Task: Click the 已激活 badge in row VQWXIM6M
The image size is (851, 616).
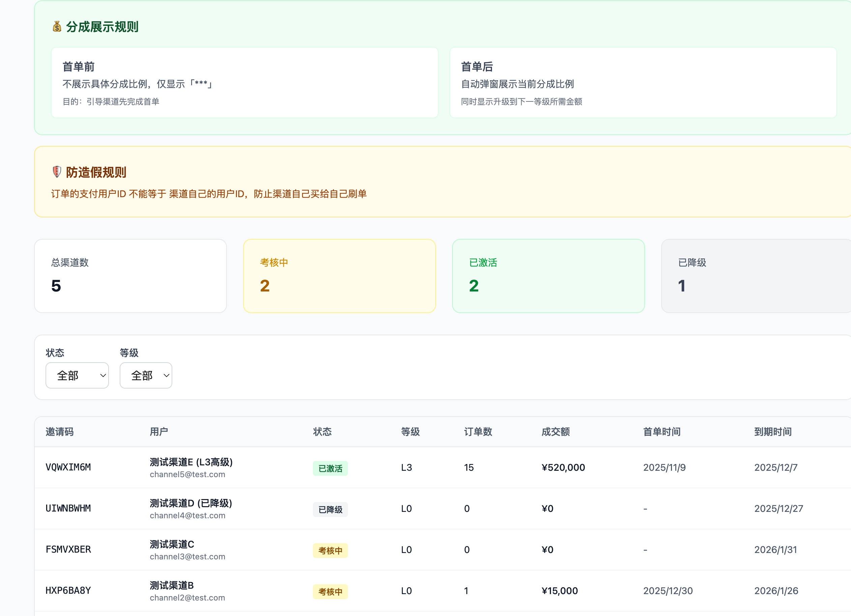Action: coord(330,468)
